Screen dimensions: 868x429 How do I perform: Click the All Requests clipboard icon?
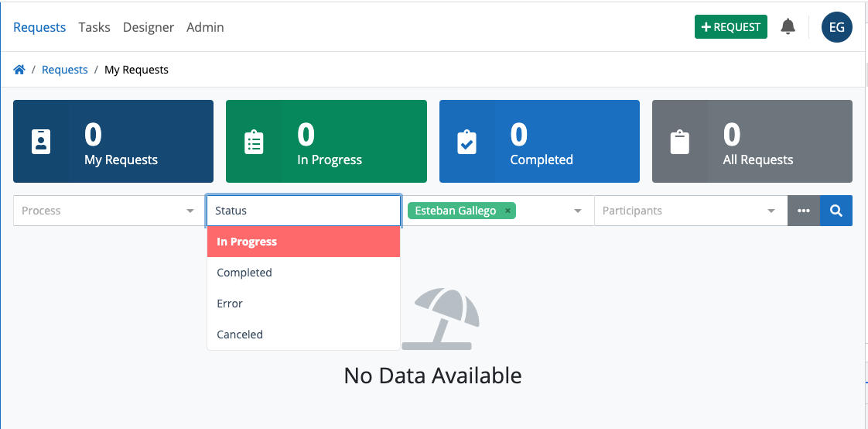coord(680,142)
